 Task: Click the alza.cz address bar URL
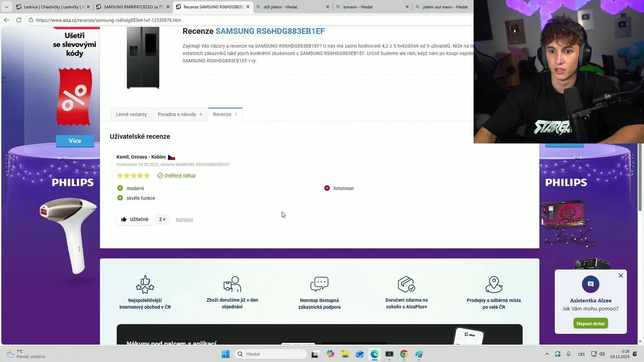108,20
